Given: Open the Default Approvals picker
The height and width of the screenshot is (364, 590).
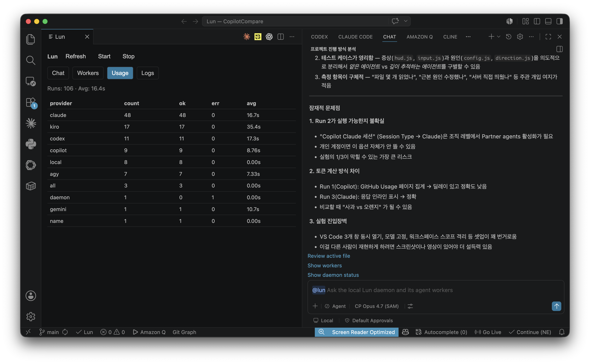Looking at the screenshot, I should coord(369,320).
